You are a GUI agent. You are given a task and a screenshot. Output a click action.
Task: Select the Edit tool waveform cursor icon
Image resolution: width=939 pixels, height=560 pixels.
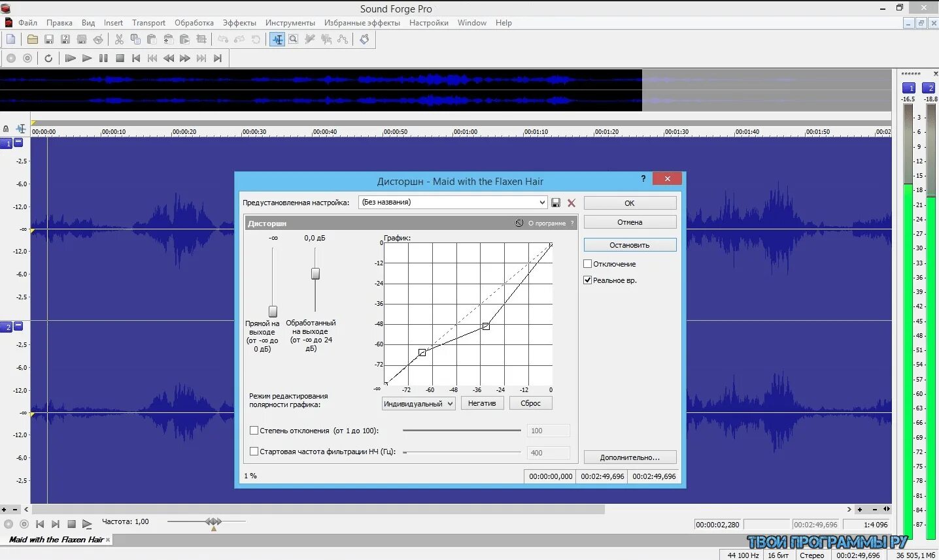coord(277,39)
